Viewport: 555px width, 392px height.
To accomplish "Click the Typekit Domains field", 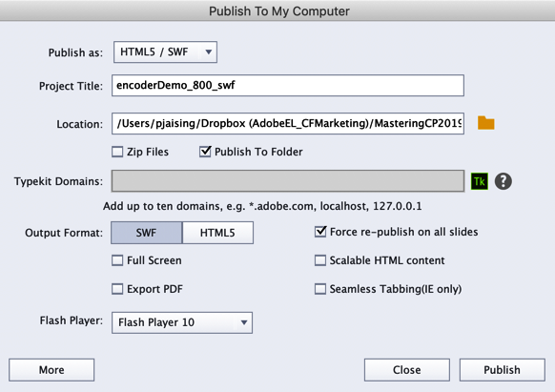I will (x=288, y=181).
